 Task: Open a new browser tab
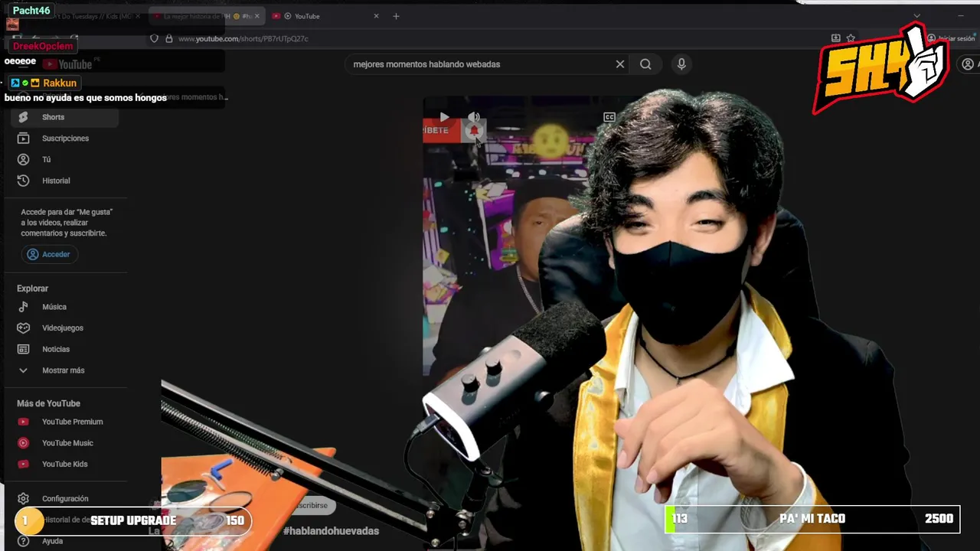396,16
